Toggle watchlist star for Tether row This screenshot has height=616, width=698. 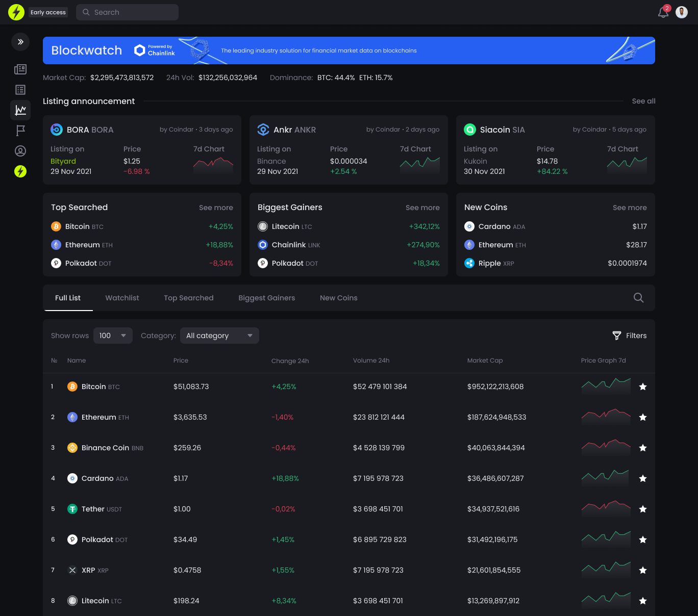643,509
